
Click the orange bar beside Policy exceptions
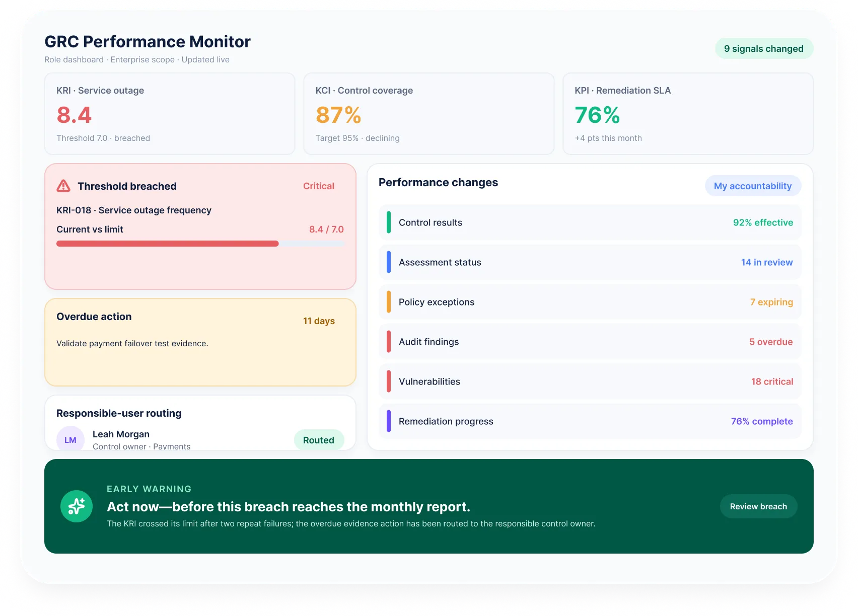point(389,302)
